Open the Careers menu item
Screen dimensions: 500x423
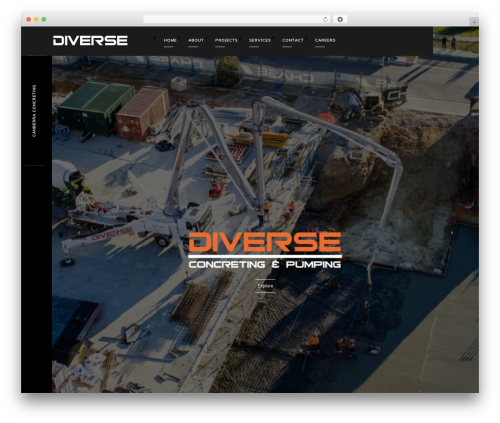pyautogui.click(x=325, y=40)
